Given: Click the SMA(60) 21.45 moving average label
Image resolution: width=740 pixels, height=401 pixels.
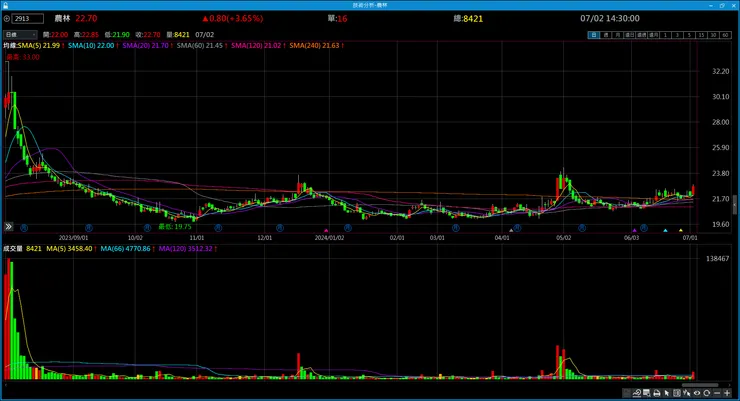Looking at the screenshot, I should coord(202,45).
